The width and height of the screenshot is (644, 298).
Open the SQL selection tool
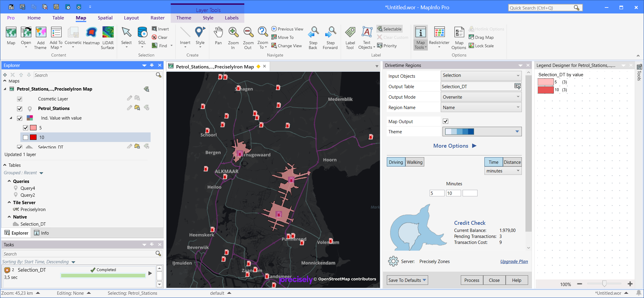coord(142,36)
